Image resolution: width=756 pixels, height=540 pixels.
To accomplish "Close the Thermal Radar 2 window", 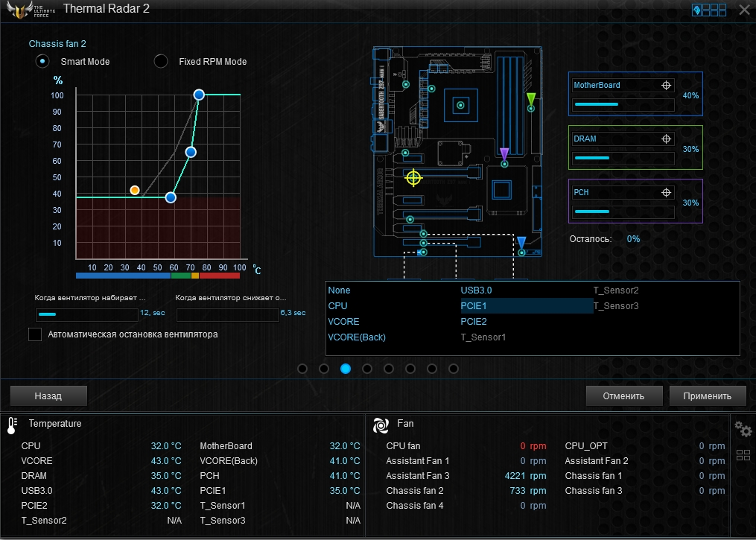I will (744, 10).
